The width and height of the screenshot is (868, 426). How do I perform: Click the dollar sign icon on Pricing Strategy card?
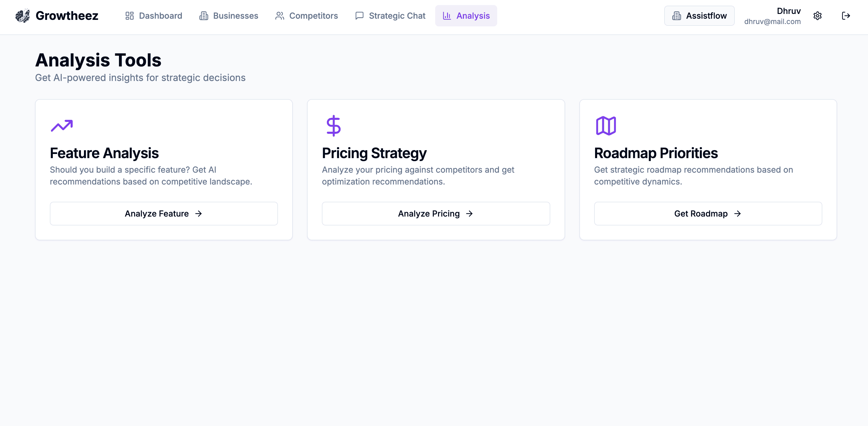pos(333,125)
